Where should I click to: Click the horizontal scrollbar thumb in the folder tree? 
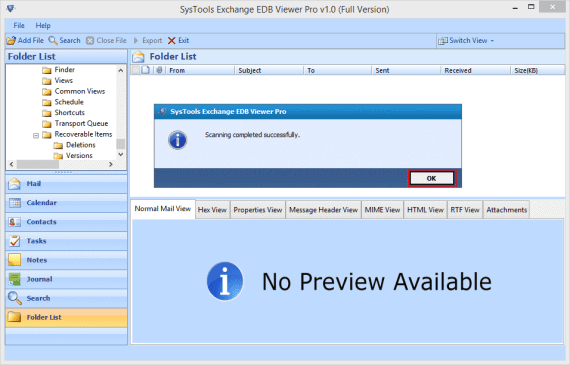38,164
